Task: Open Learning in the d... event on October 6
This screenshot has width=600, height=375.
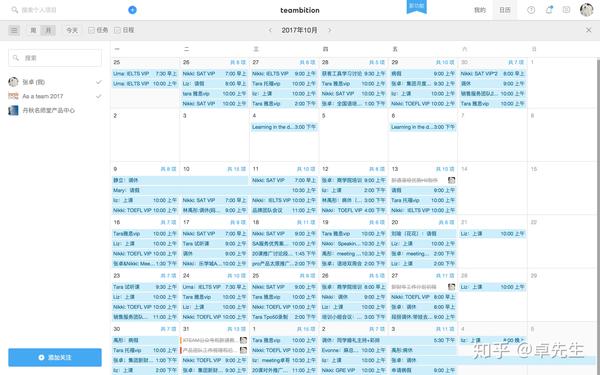Action: click(x=423, y=127)
